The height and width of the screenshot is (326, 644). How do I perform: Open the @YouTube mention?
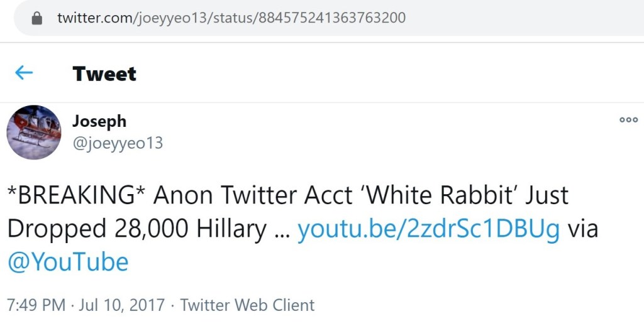click(68, 261)
